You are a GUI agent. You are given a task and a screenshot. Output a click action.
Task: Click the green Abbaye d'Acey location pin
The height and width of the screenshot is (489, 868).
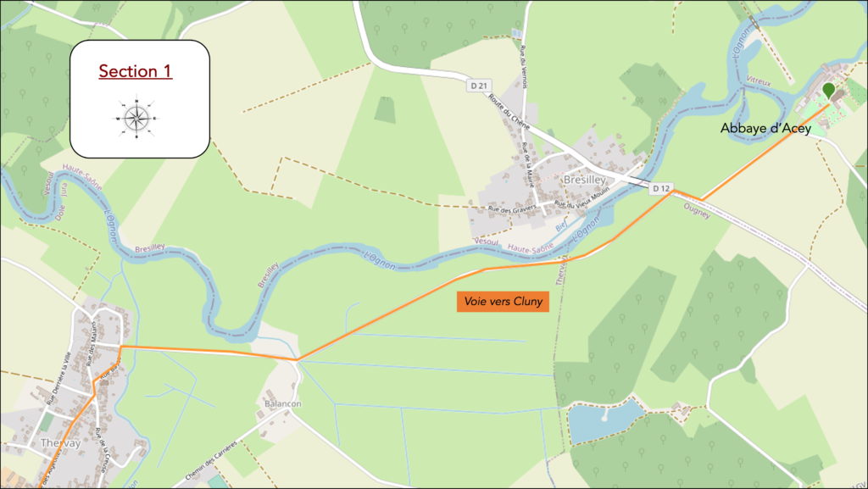[x=828, y=91]
